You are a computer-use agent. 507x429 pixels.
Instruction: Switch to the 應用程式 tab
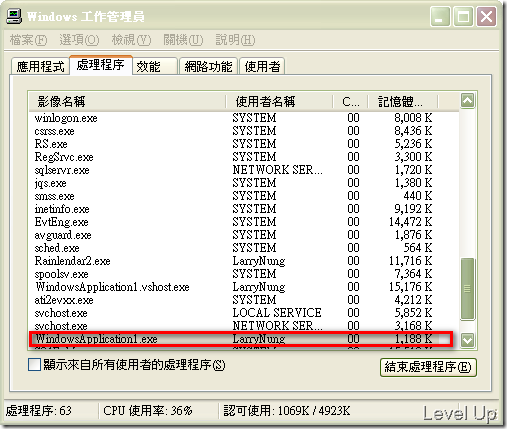(x=40, y=66)
